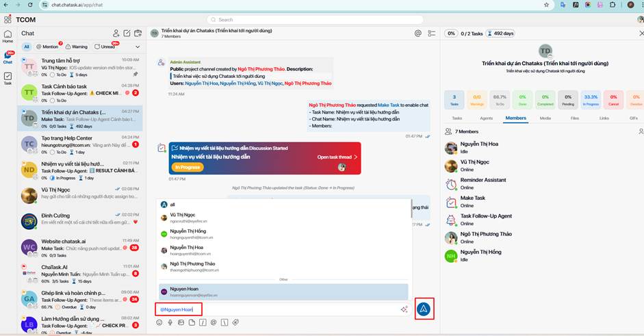This screenshot has width=644, height=336.
Task: Pick Nguyễn Thị Hồng from mention suggestions
Action: (x=284, y=234)
